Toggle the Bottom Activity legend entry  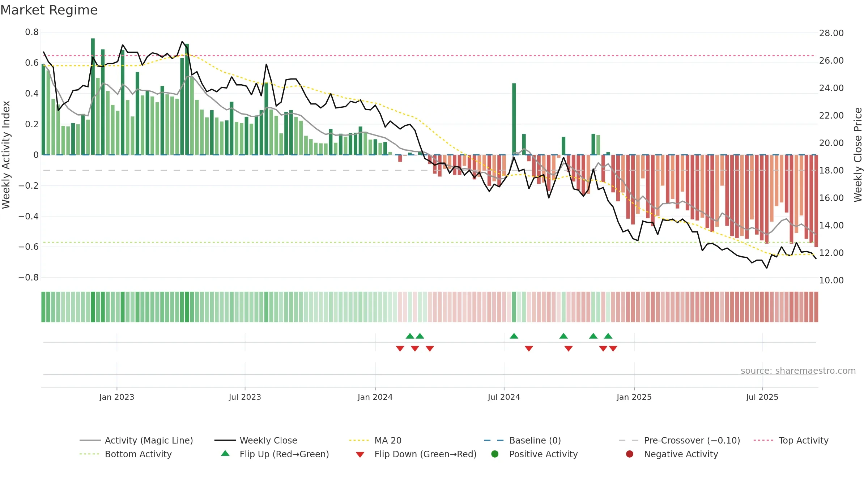point(125,454)
